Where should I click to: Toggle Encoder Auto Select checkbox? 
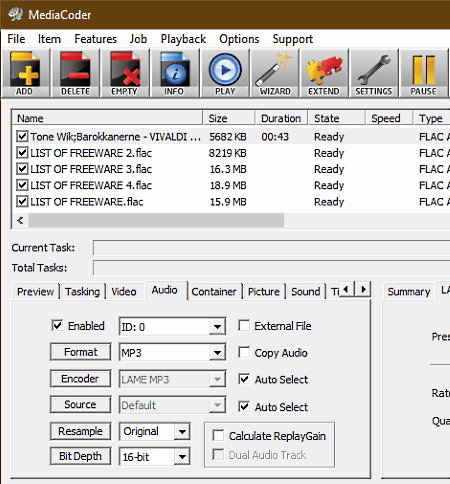244,379
